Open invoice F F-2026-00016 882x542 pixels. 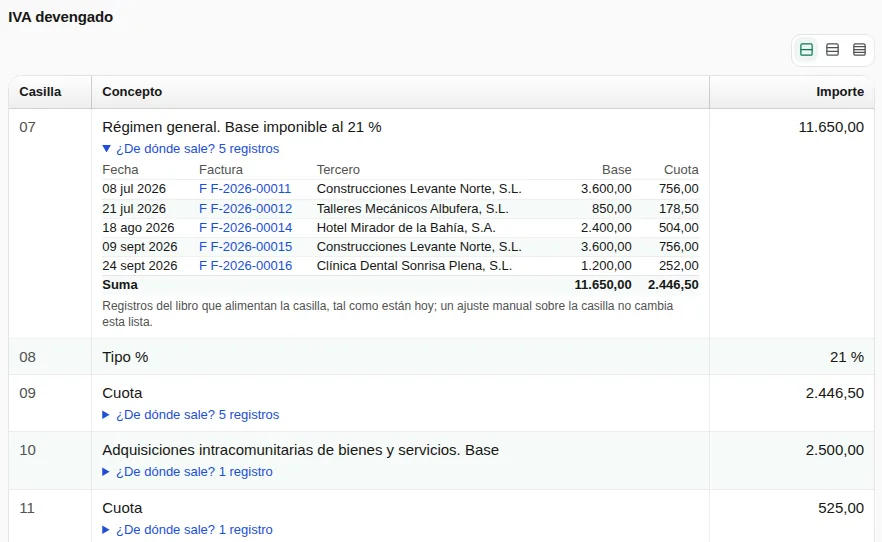tap(246, 266)
